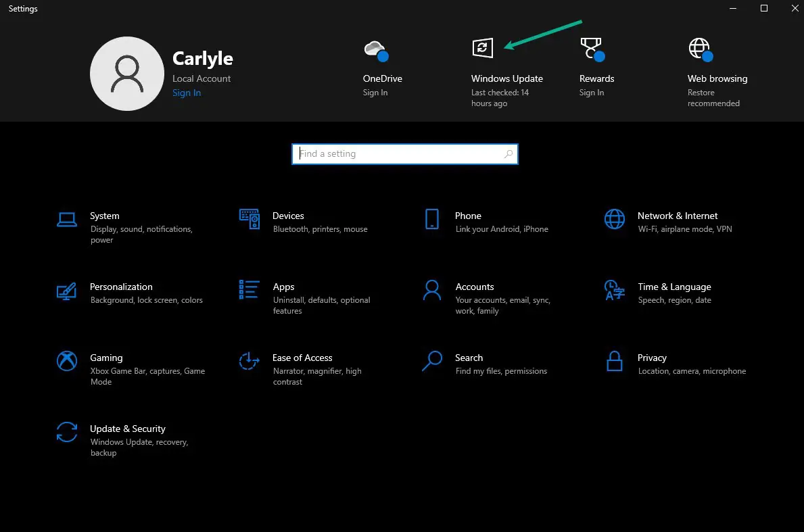
Task: Open the Devices keyboard icon
Action: pos(250,220)
